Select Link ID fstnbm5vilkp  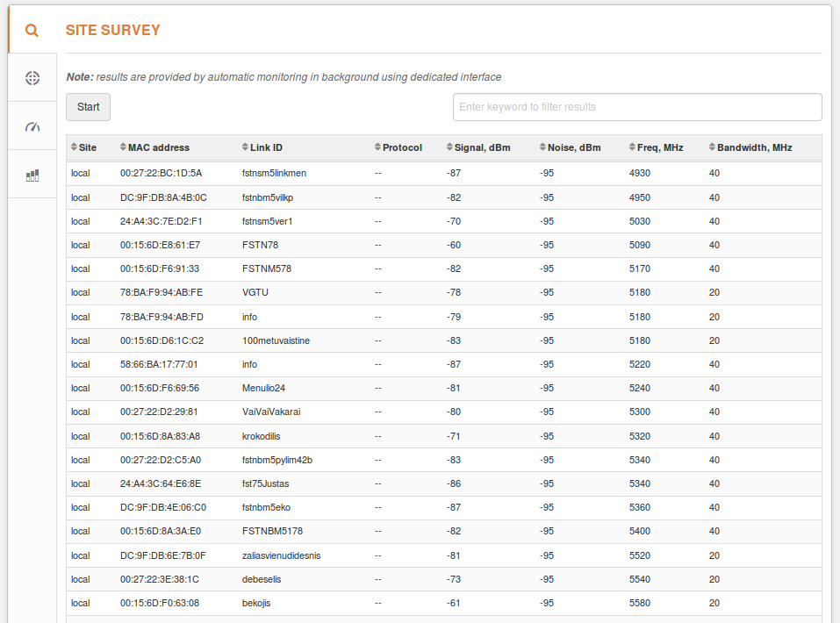268,197
